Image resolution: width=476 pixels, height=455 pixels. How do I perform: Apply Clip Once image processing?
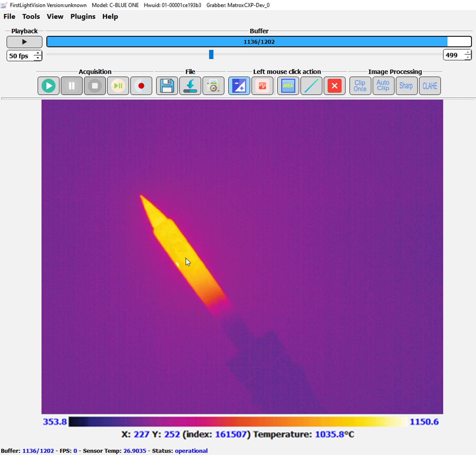pos(360,86)
